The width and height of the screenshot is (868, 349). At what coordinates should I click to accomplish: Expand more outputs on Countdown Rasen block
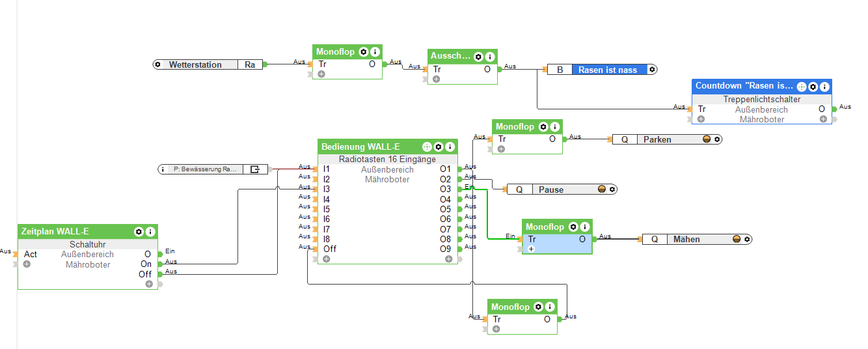(823, 119)
